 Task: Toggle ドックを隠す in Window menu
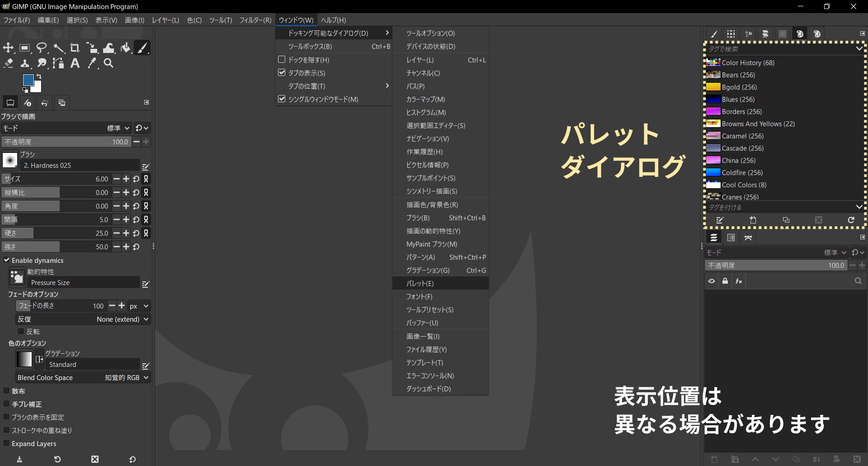click(x=334, y=60)
